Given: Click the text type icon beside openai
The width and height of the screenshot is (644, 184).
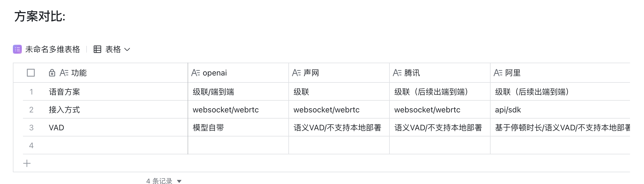Looking at the screenshot, I should click(195, 73).
